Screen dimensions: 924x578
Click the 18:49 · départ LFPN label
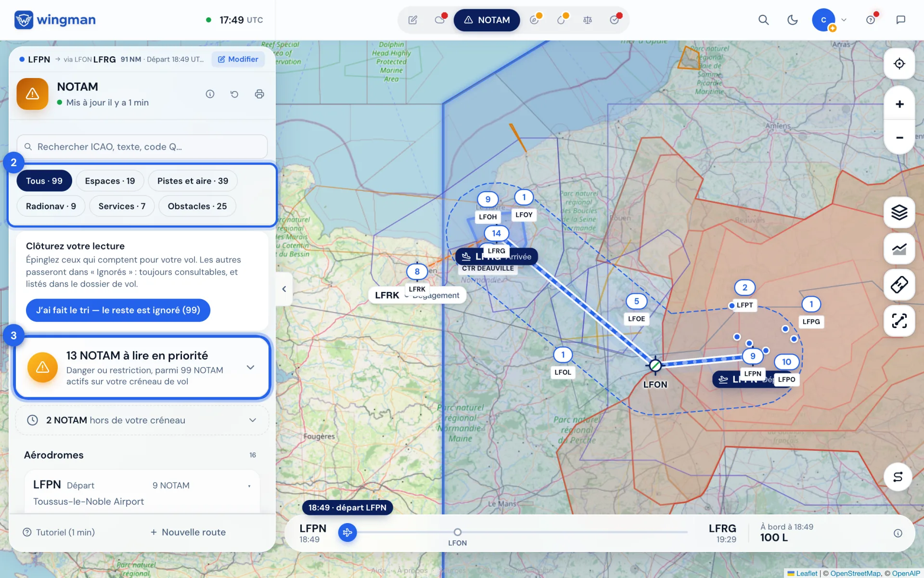tap(347, 508)
